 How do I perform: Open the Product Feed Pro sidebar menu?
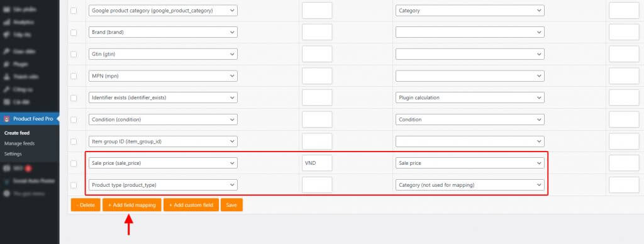(x=30, y=119)
